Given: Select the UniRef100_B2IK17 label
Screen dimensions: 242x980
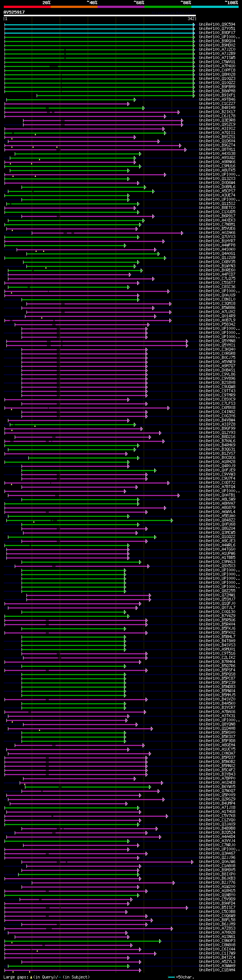Looking at the screenshot, I should (x=217, y=112).
